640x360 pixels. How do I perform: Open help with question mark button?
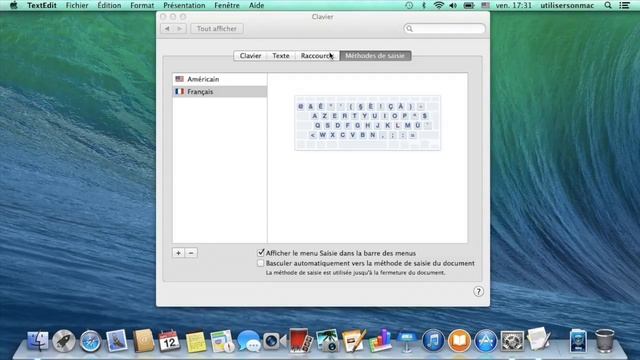(x=478, y=291)
